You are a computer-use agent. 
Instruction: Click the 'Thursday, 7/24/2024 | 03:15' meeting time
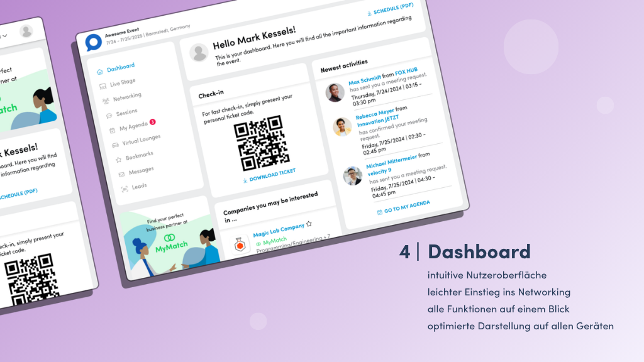pos(386,92)
